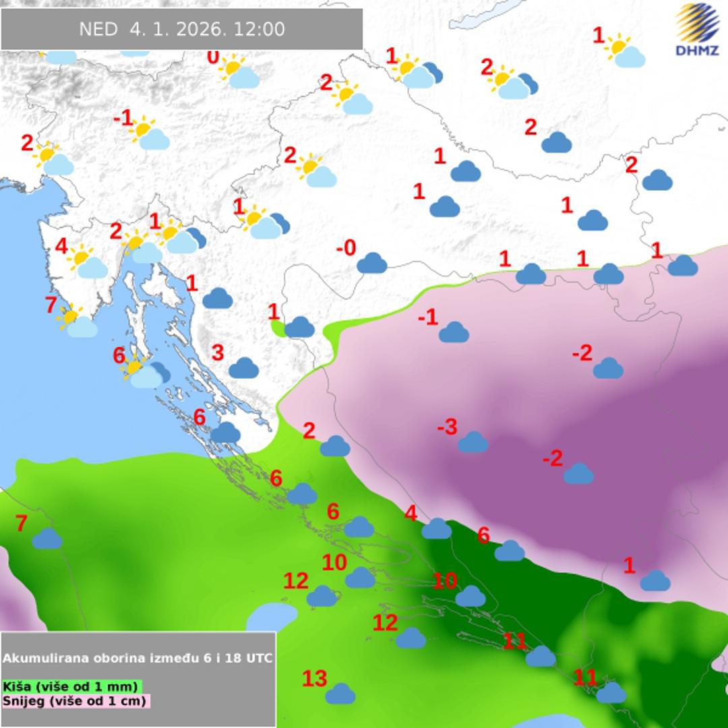Viewport: 728px width, 728px height.
Task: Click the red temperature value 13
Action: (314, 678)
